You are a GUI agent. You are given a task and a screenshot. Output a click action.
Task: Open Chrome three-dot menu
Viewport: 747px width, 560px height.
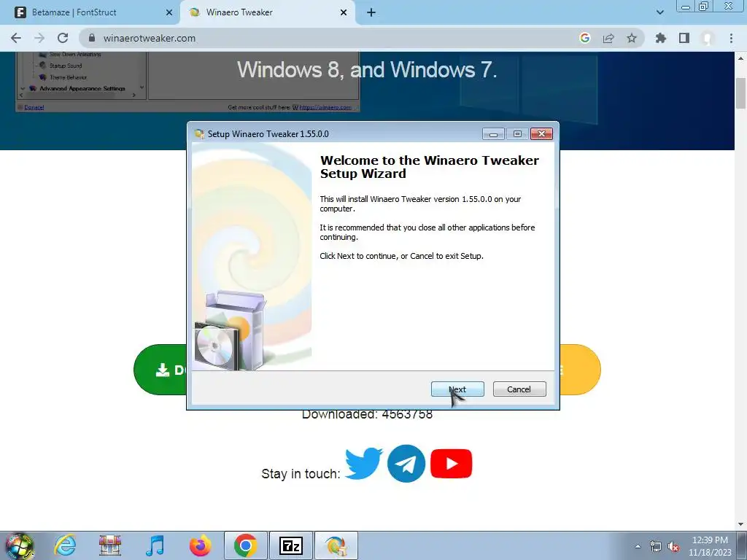(x=731, y=38)
